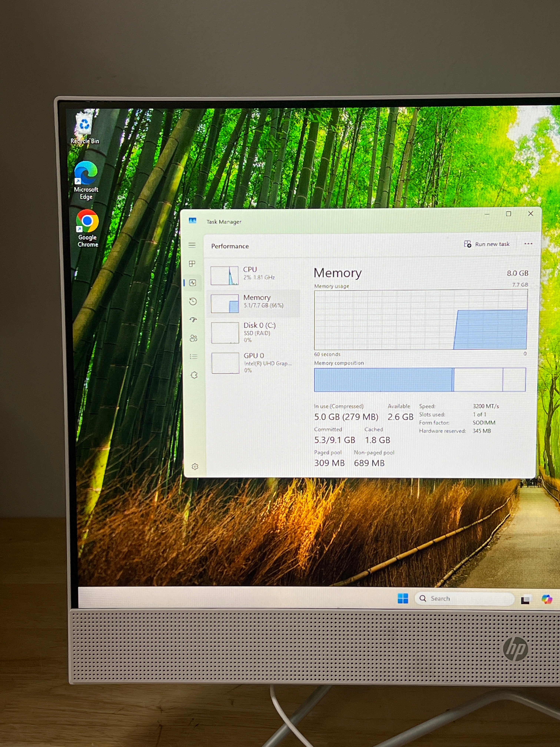Open Task Manager settings gear icon

click(x=195, y=466)
